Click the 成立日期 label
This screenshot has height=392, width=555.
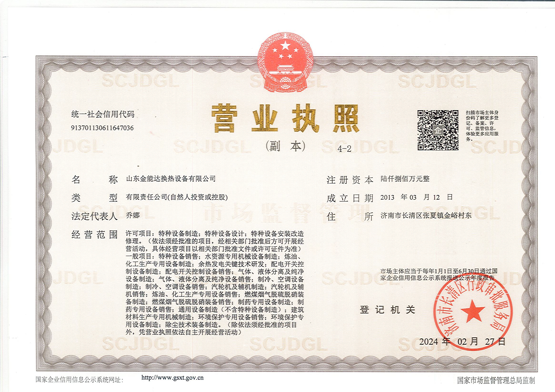350,198
